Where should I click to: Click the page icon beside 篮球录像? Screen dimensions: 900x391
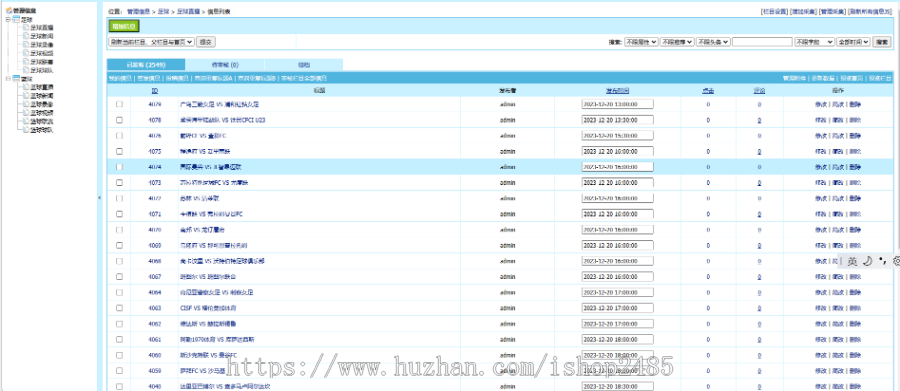tap(26, 104)
